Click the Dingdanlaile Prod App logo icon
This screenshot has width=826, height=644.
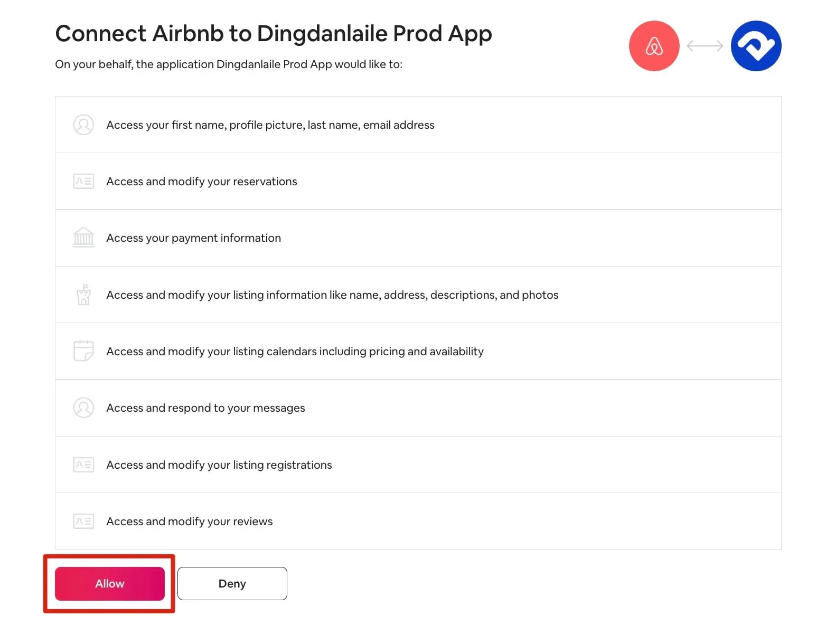(x=755, y=45)
